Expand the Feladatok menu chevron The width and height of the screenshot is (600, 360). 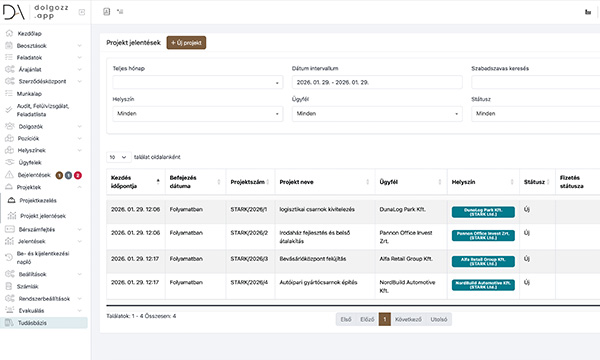[x=80, y=57]
